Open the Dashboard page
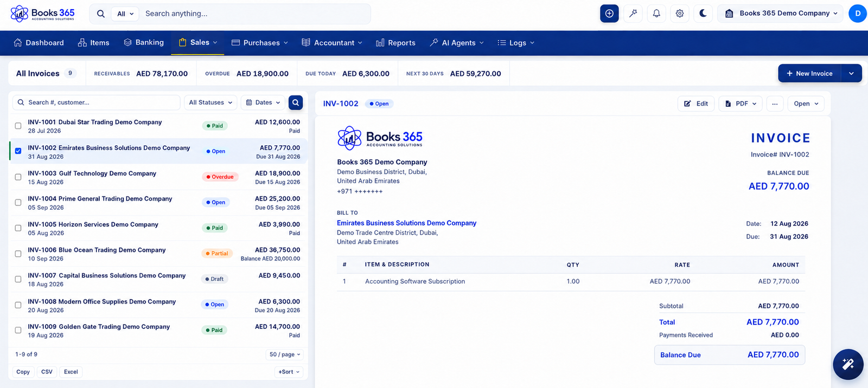 (39, 43)
